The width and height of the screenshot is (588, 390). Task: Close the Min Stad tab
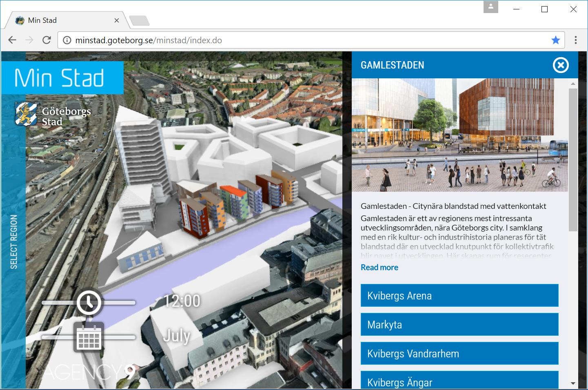click(x=117, y=20)
